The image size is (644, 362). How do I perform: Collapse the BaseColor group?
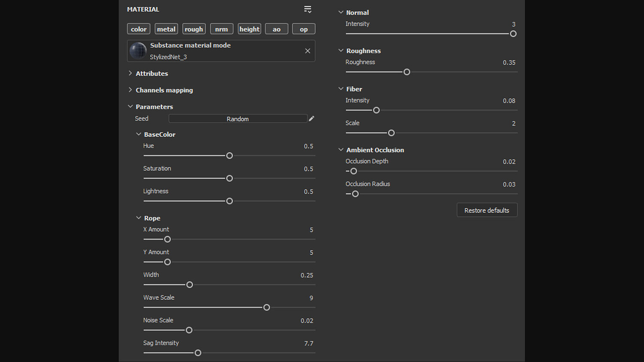click(138, 134)
